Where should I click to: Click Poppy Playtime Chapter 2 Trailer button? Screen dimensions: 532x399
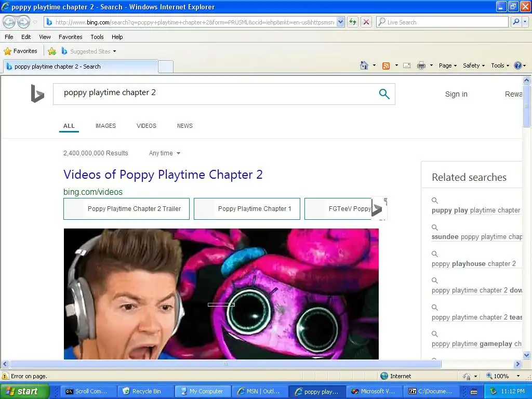(x=127, y=209)
